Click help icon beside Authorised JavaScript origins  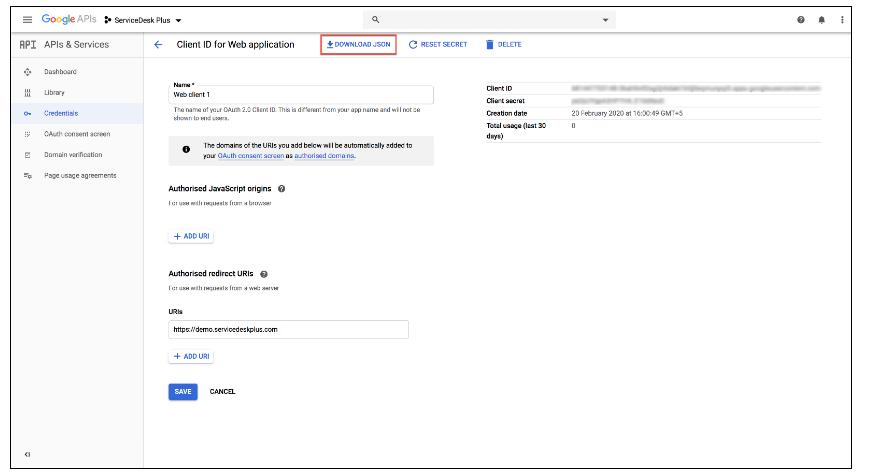(282, 188)
